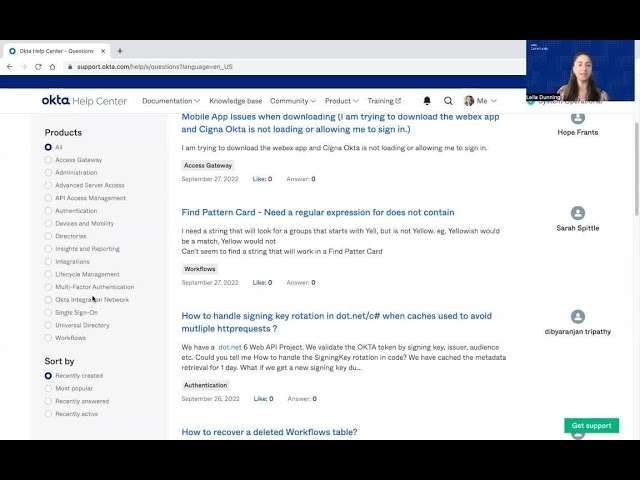Click the Access Gateway tag

[208, 165]
